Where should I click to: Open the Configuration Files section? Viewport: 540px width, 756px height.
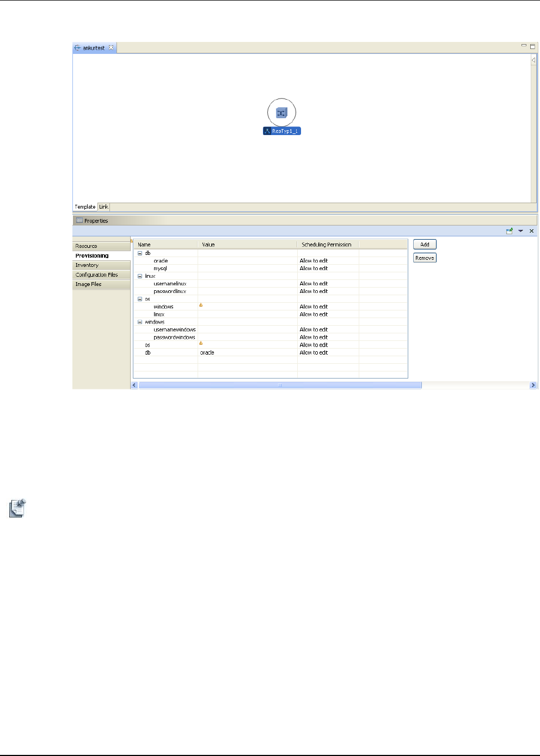[x=102, y=275]
